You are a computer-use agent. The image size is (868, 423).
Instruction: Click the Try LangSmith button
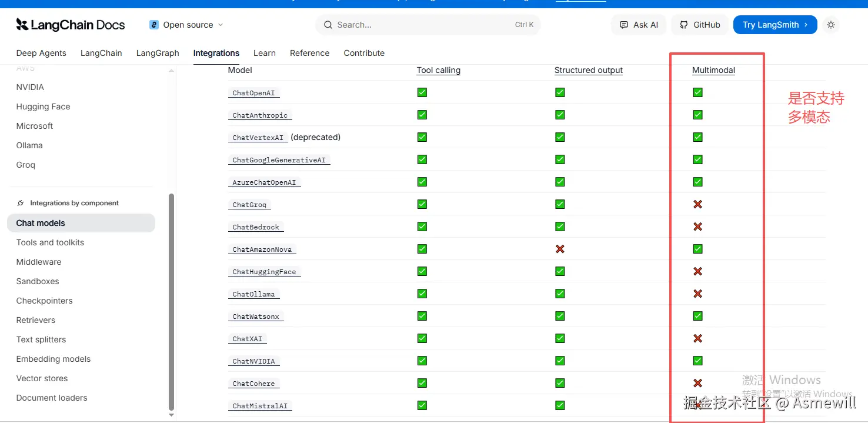(x=775, y=25)
